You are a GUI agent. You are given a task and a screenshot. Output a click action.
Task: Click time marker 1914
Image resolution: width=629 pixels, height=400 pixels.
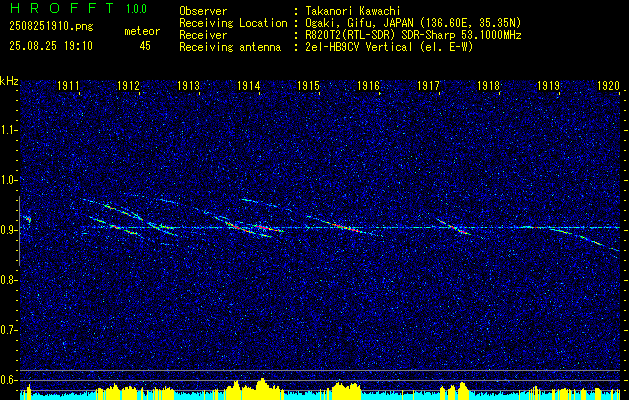click(x=248, y=85)
